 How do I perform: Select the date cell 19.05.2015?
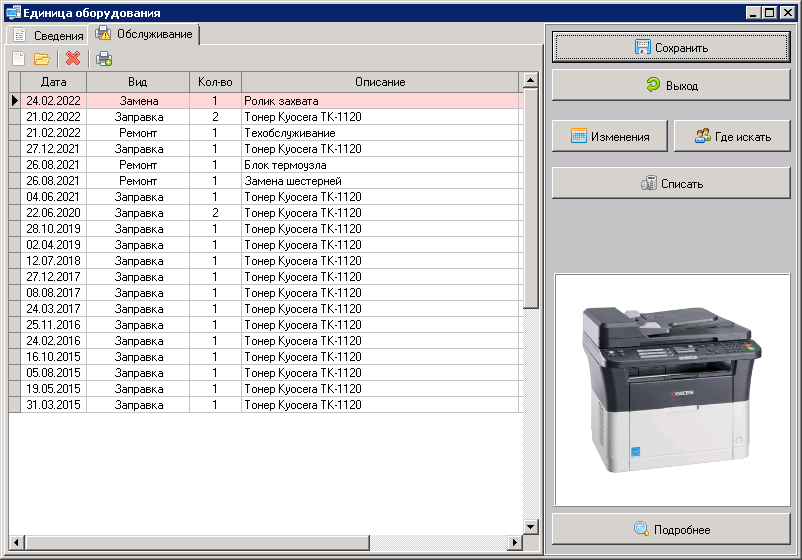coord(54,389)
